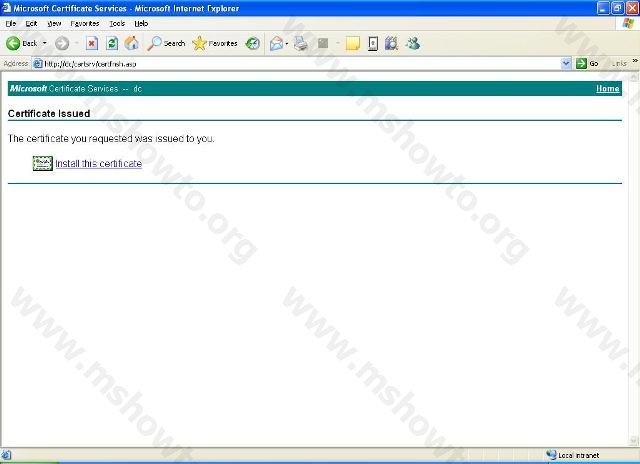Maximize the Internet Explorer window
The width and height of the screenshot is (640, 464).
[x=618, y=8]
